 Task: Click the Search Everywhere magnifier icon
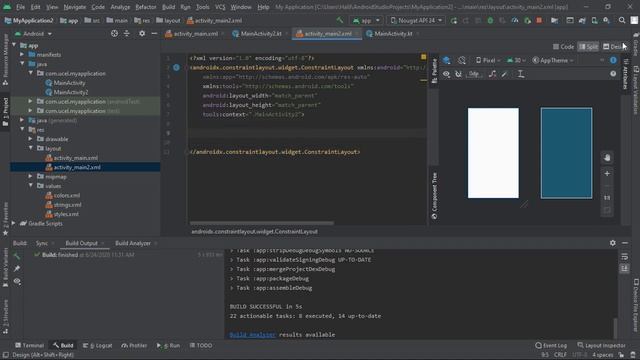click(622, 20)
